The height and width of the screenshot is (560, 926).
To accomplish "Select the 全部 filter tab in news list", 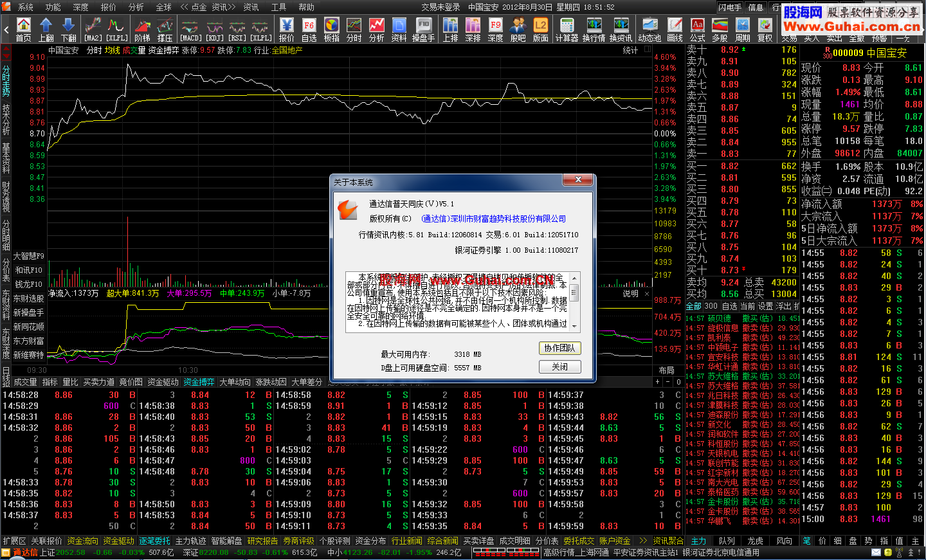I will (694, 306).
